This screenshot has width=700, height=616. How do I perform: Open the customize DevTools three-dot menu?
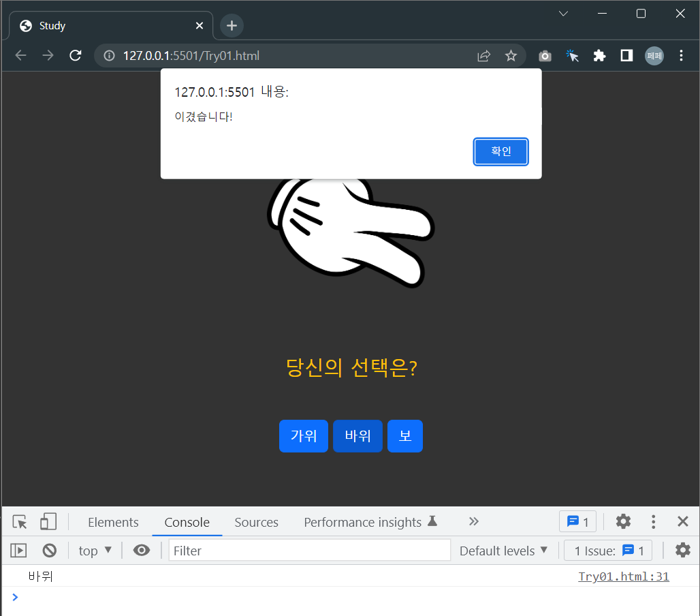click(653, 521)
